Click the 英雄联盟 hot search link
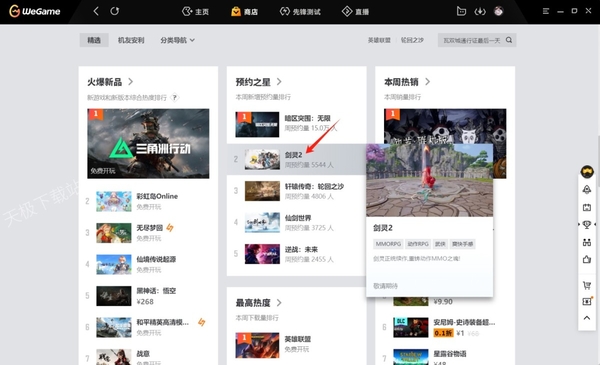The width and height of the screenshot is (600, 365). click(379, 40)
